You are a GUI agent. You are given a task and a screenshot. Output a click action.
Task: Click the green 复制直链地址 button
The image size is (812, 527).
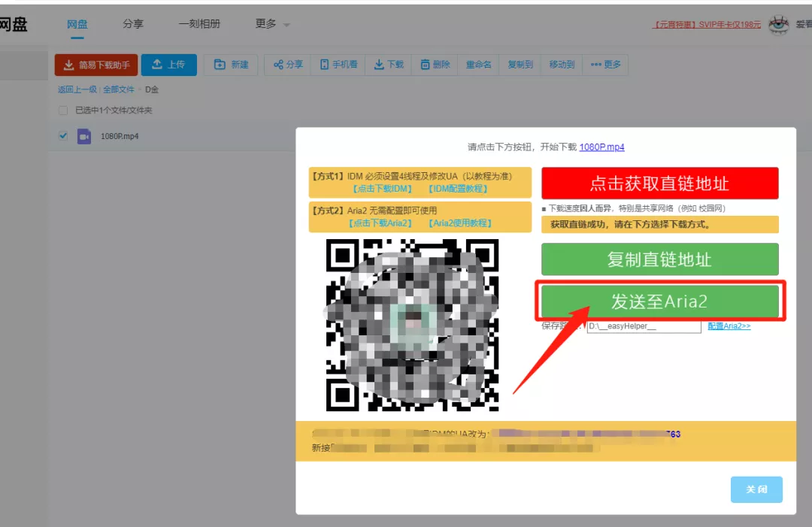tap(660, 259)
